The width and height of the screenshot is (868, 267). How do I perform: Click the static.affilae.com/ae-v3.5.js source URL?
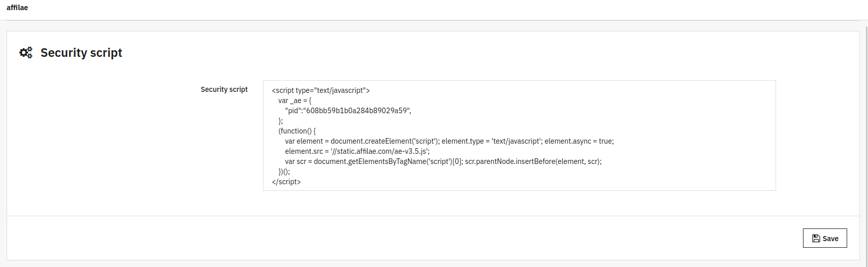pyautogui.click(x=380, y=151)
